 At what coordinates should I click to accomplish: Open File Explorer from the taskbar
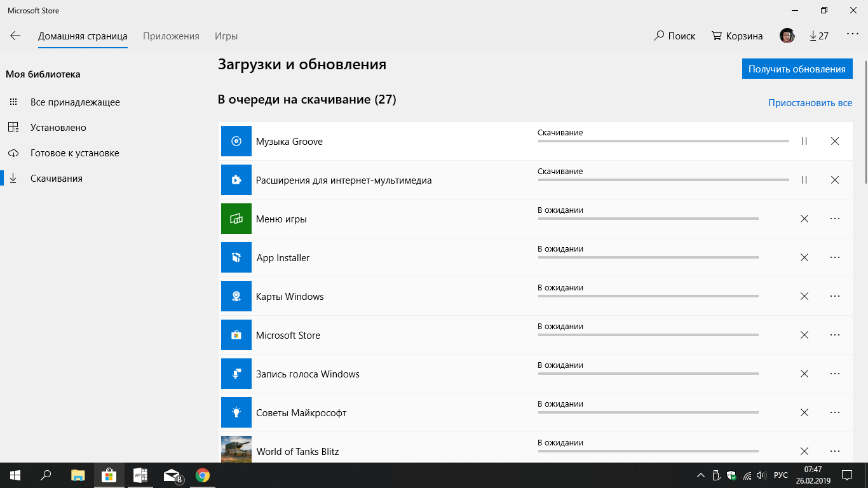click(78, 475)
